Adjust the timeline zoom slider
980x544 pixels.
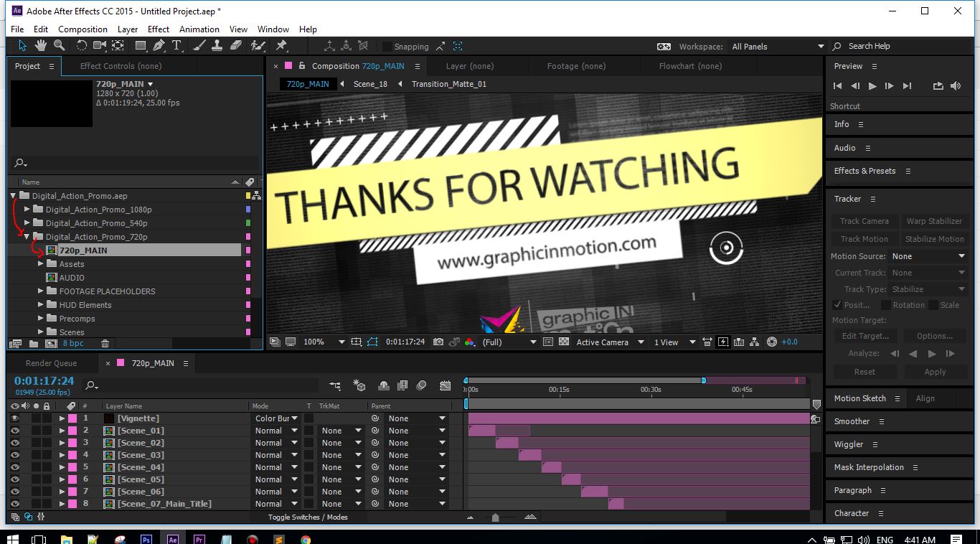click(x=495, y=517)
